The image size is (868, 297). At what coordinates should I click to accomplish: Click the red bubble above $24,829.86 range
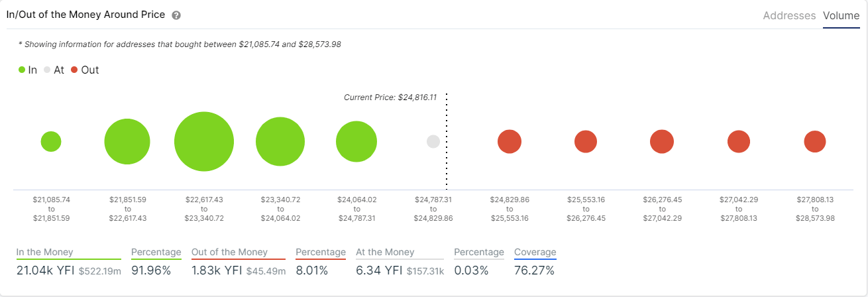click(x=510, y=142)
